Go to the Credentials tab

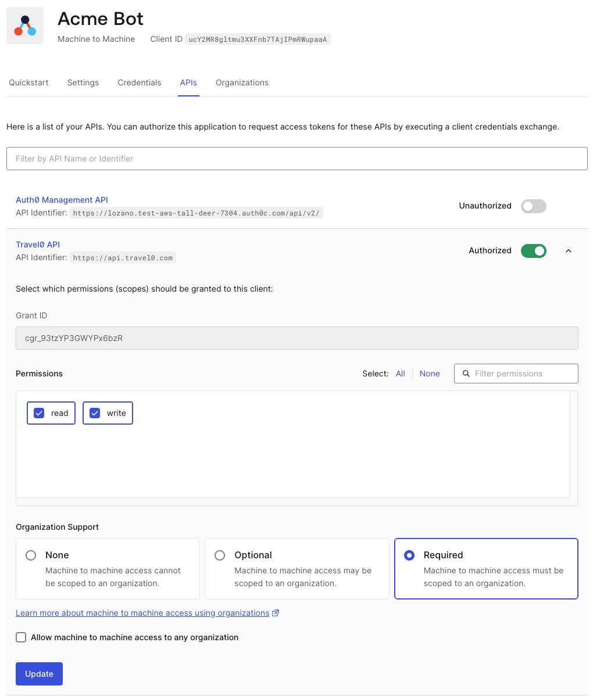140,82
